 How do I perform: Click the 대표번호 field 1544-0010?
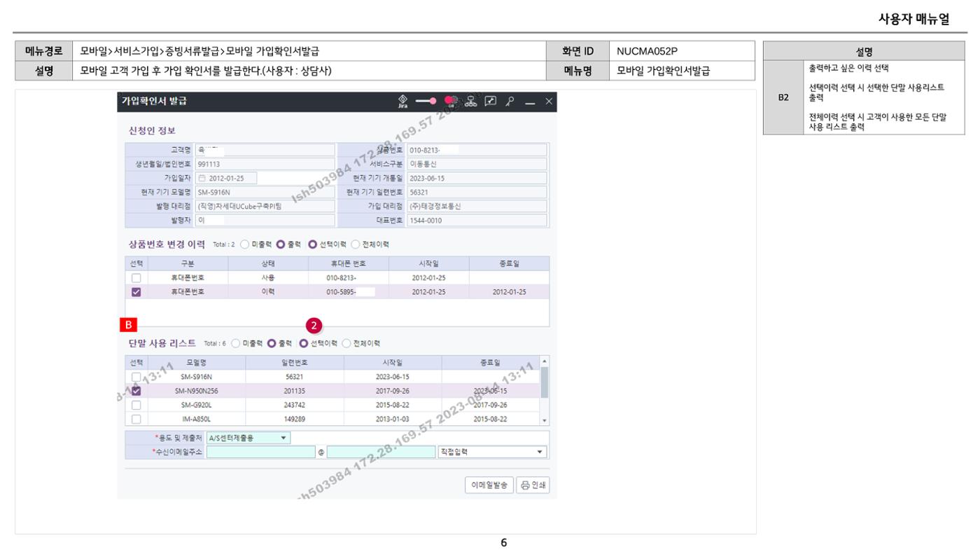pos(477,220)
